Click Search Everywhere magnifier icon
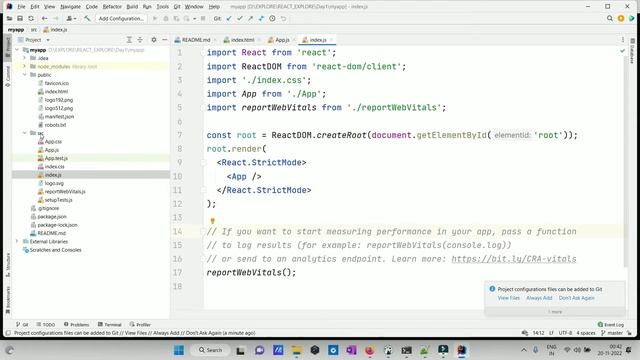This screenshot has height=360, width=640. (610, 18)
